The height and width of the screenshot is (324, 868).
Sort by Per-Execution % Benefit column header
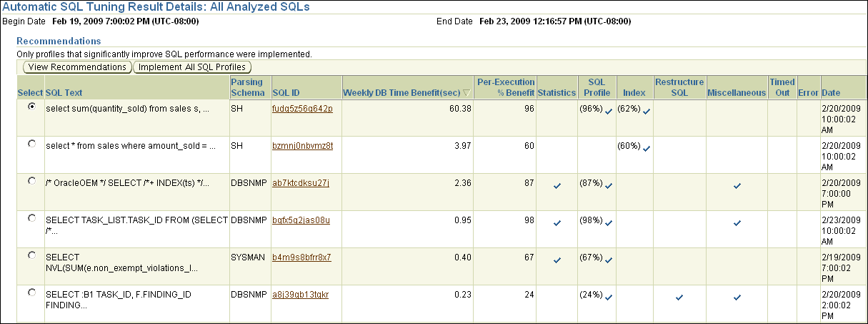tap(505, 87)
